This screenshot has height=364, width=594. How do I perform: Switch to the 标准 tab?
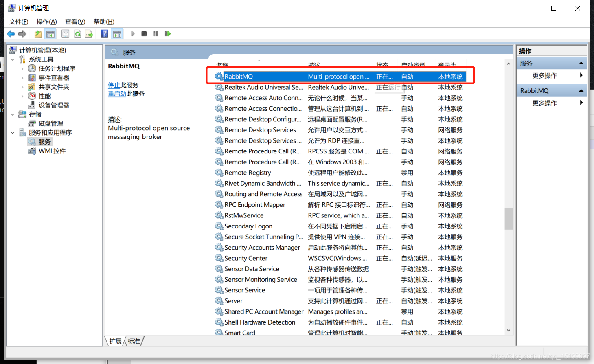134,341
